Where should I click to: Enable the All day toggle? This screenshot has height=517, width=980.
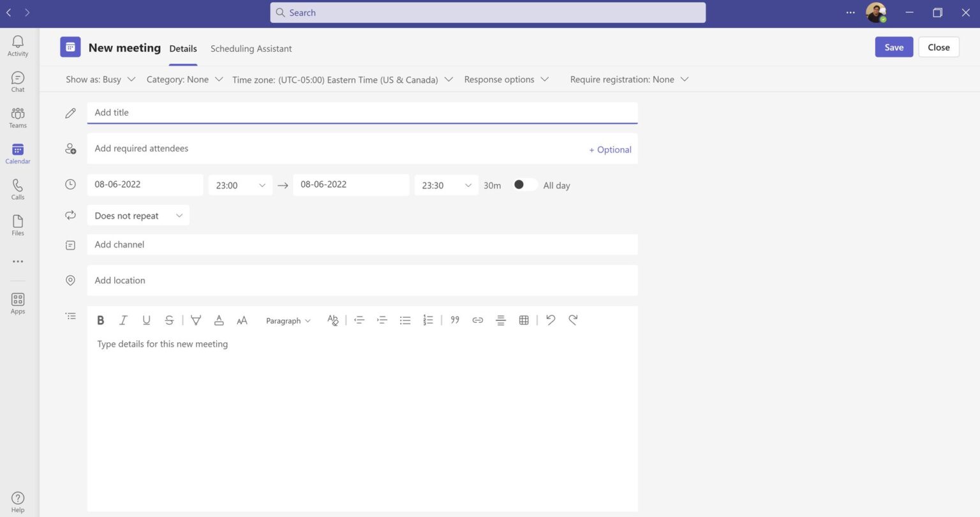pyautogui.click(x=524, y=185)
